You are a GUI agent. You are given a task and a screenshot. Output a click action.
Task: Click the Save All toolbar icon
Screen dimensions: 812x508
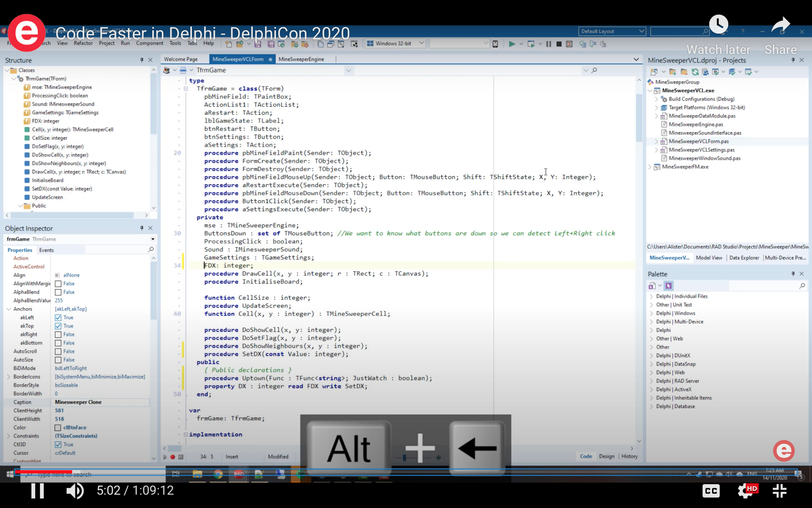[271, 44]
